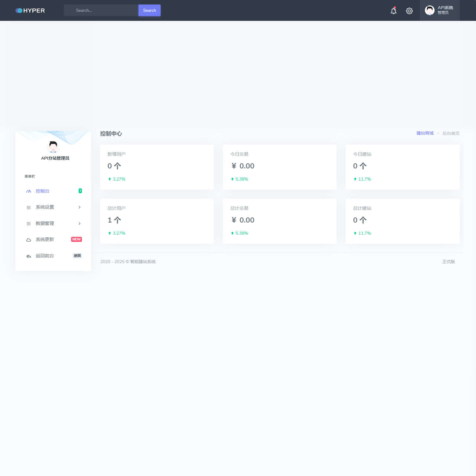Click the 正式版 footer text
This screenshot has width=476, height=476.
tap(448, 262)
